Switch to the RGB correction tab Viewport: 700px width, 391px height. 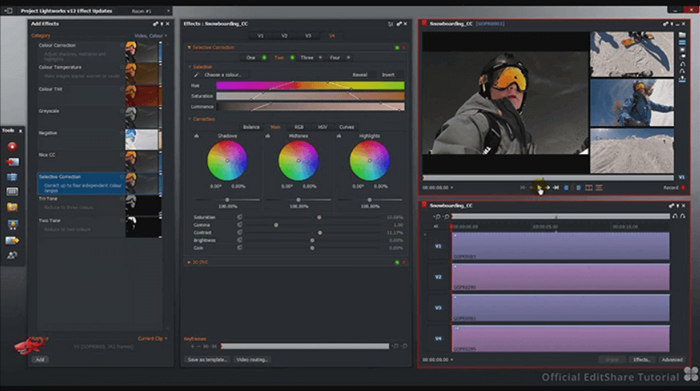pos(299,127)
